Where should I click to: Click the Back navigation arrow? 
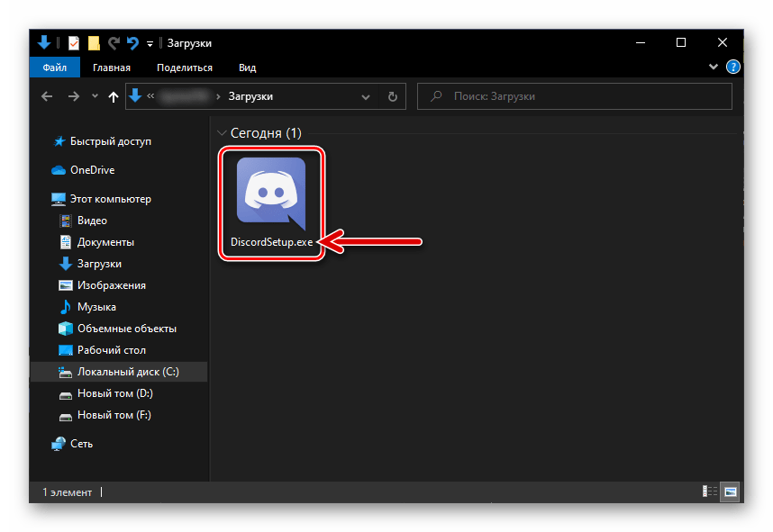(x=47, y=96)
